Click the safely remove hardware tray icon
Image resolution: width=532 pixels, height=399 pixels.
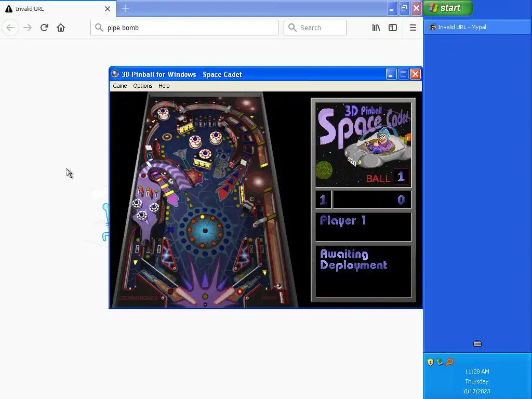pyautogui.click(x=440, y=362)
